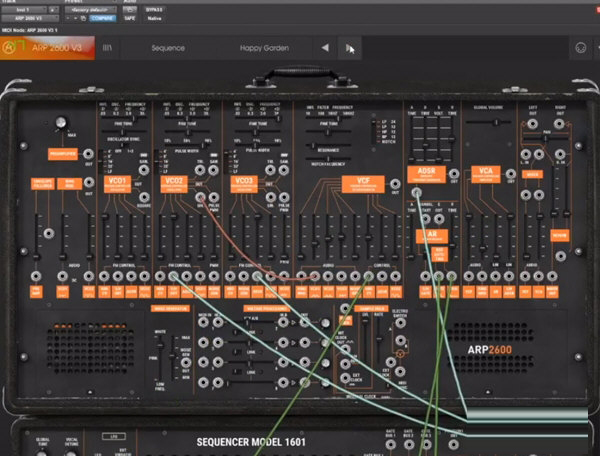Click the Gate Bus 2 jack on sequencer
Viewport: 600px width, 456px height.
409,445
